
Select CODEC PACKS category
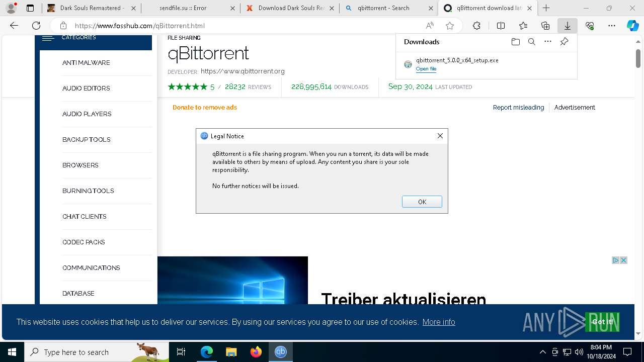[x=84, y=242]
